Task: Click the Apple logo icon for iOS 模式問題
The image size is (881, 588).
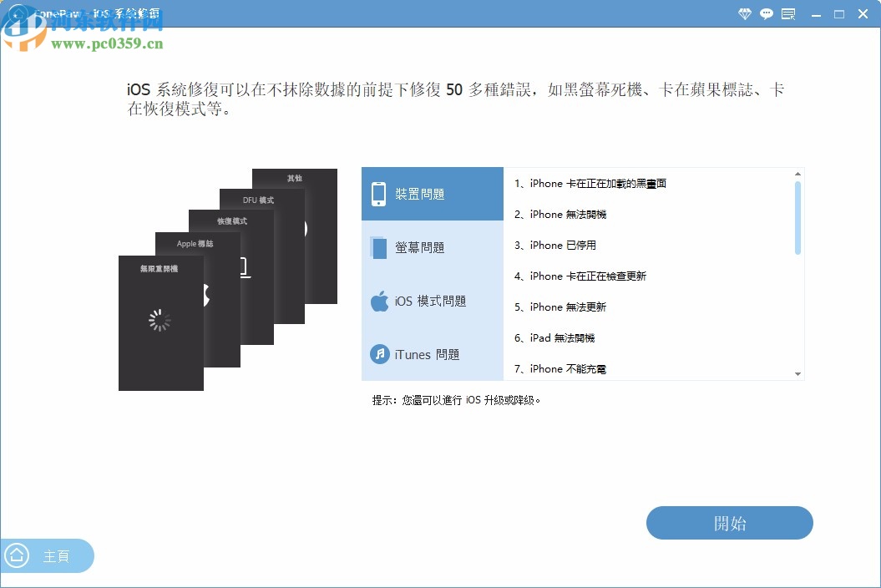Action: pyautogui.click(x=377, y=301)
